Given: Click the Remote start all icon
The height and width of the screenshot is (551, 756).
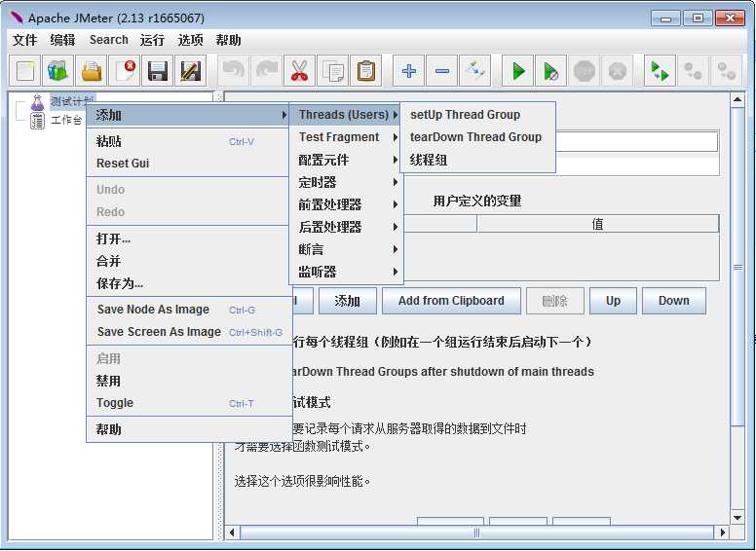Looking at the screenshot, I should pos(660,71).
